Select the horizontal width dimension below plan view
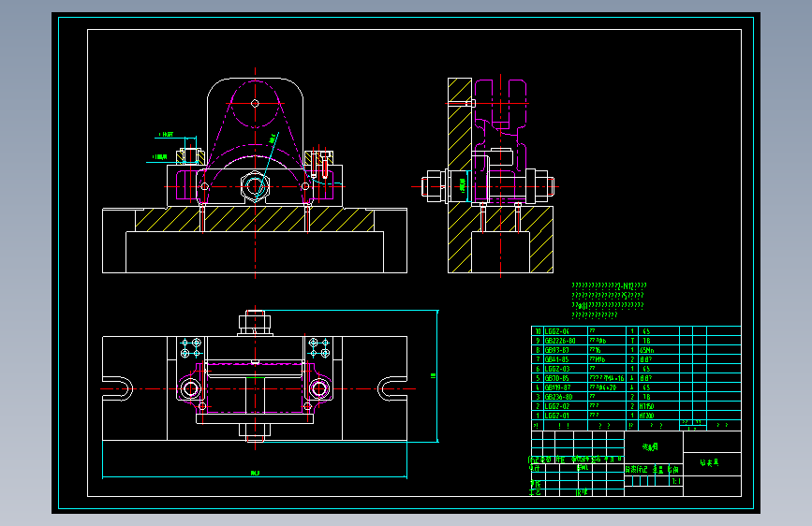The height and width of the screenshot is (526, 812). 255,475
